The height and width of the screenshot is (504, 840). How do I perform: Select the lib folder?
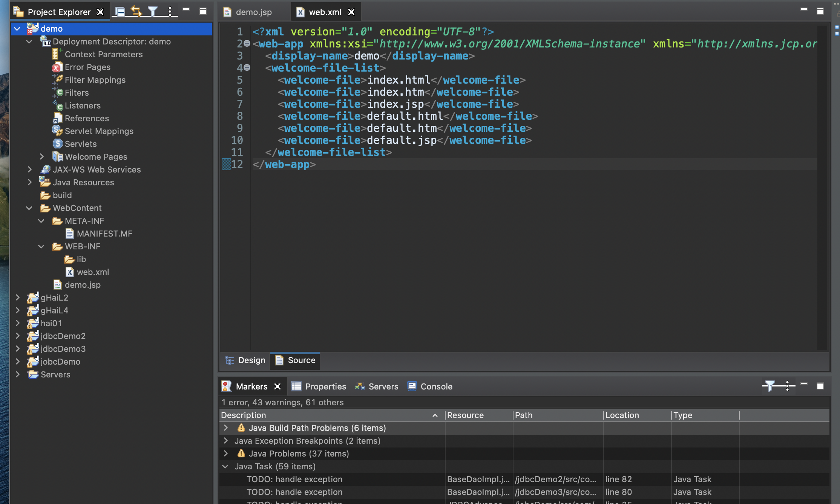(x=81, y=259)
